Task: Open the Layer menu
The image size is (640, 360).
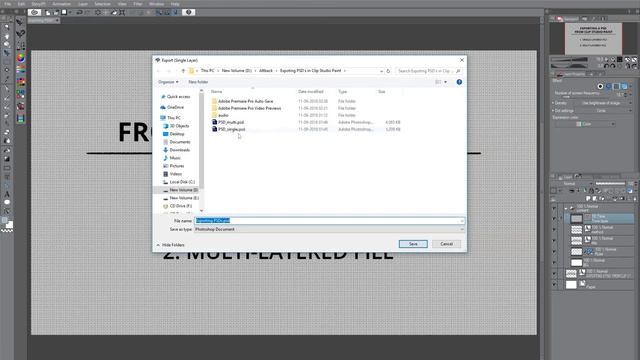Action: pos(83,4)
